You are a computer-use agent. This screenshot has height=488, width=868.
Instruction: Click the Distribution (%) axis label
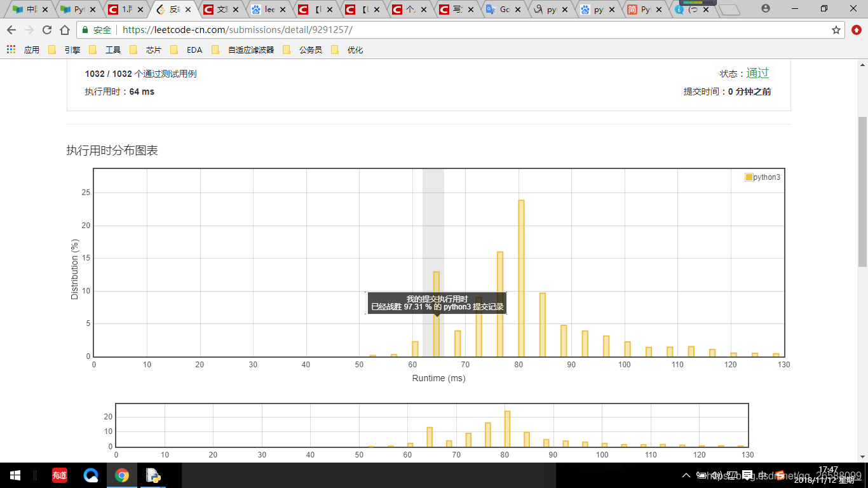point(75,269)
